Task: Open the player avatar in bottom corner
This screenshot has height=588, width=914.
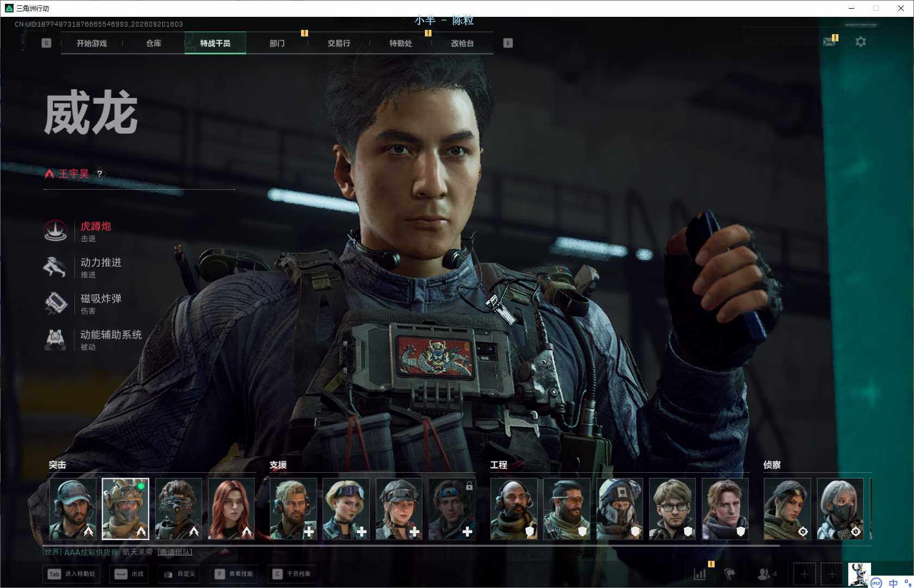Action: click(859, 574)
